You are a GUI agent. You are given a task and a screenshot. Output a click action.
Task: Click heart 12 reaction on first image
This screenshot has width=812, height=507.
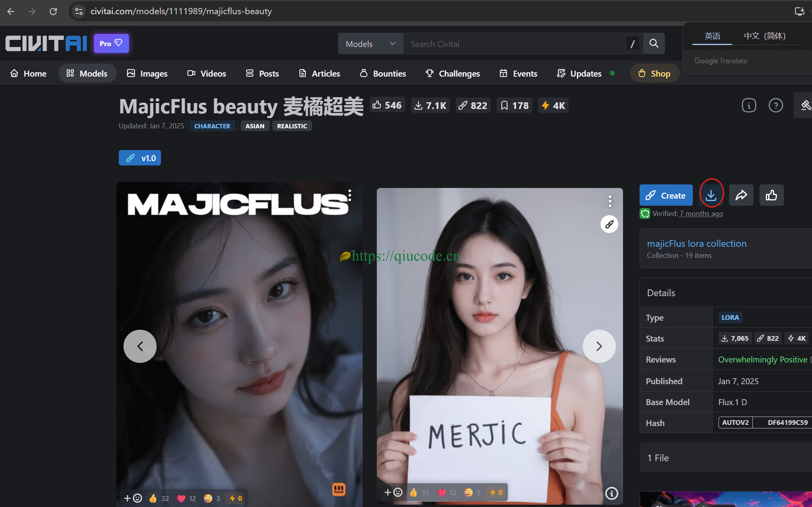pos(187,498)
